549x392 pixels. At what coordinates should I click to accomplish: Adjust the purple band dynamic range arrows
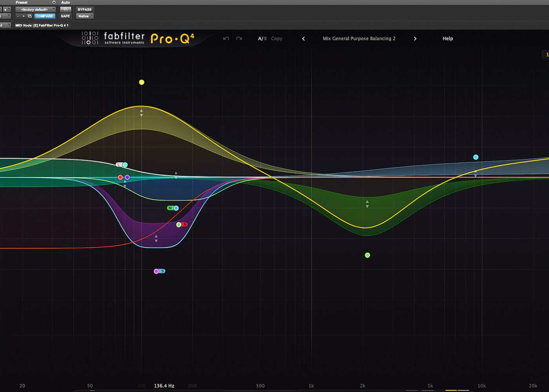[156, 238]
